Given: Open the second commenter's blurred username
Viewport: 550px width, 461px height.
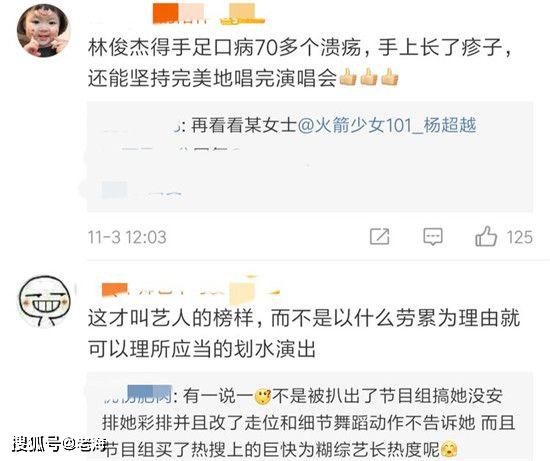Looking at the screenshot, I should click(191, 292).
